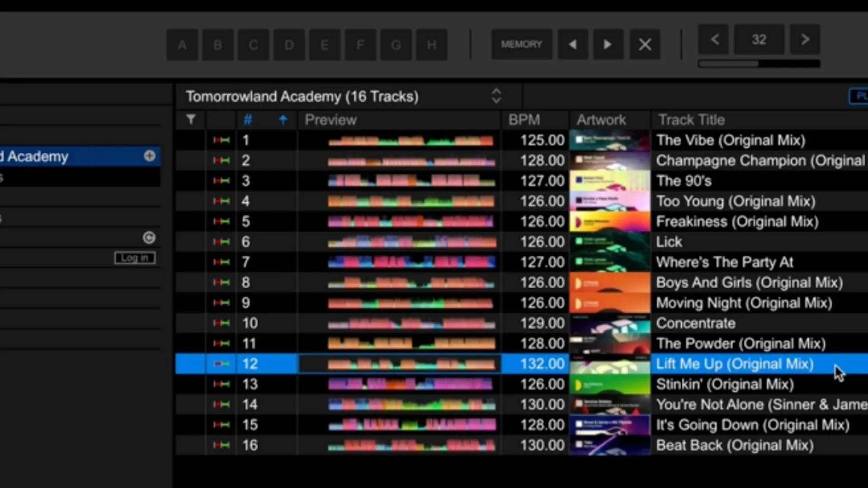Click waveform preview of Beat Back

pos(411,445)
